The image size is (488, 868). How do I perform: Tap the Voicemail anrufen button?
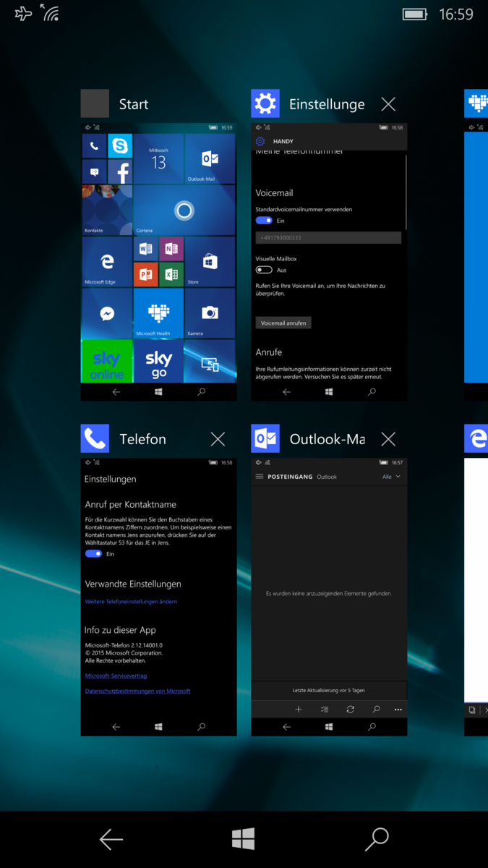[283, 323]
